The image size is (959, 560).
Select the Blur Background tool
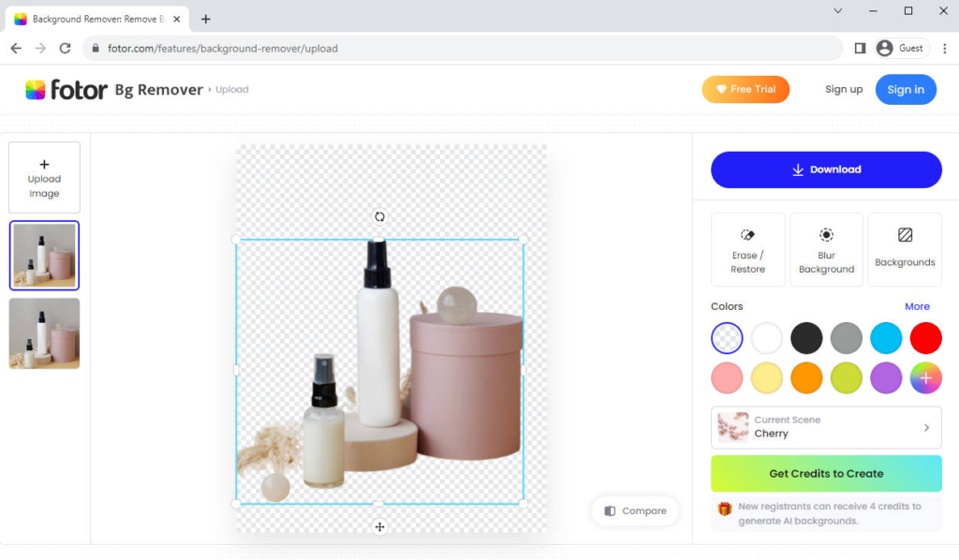point(826,248)
